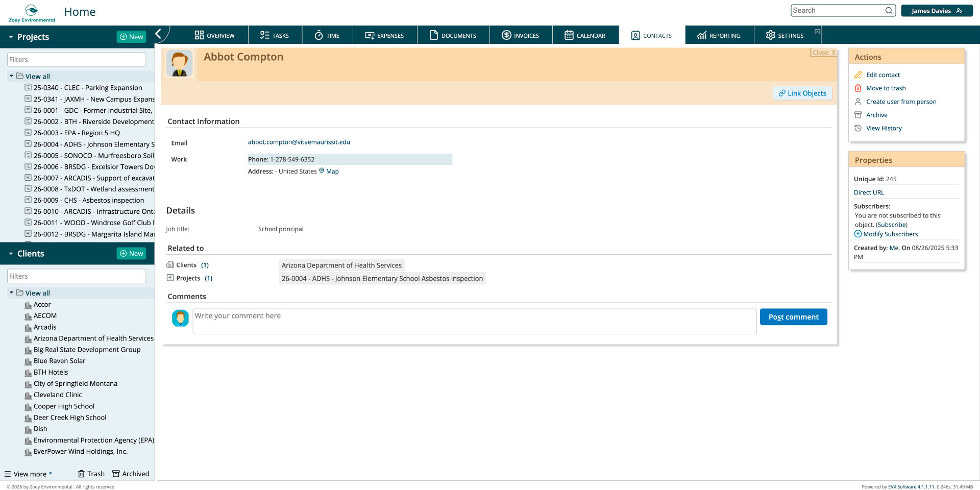The height and width of the screenshot is (490, 980).
Task: Click the Clients building icon in Related to
Action: [x=170, y=264]
